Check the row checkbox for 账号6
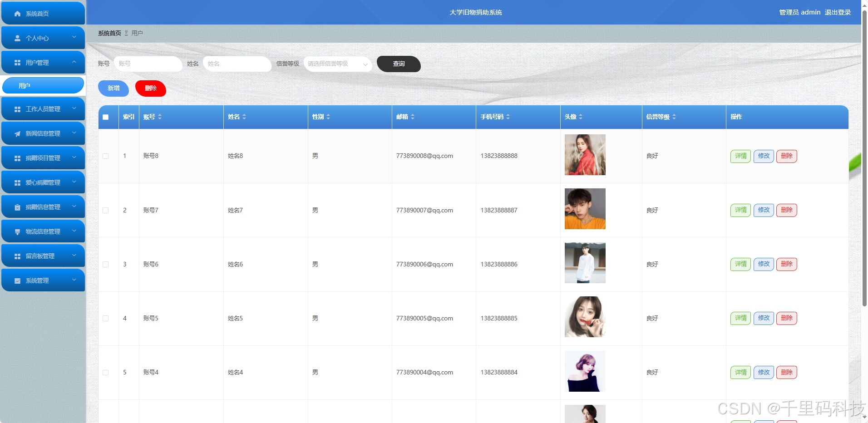868x423 pixels. pos(106,265)
